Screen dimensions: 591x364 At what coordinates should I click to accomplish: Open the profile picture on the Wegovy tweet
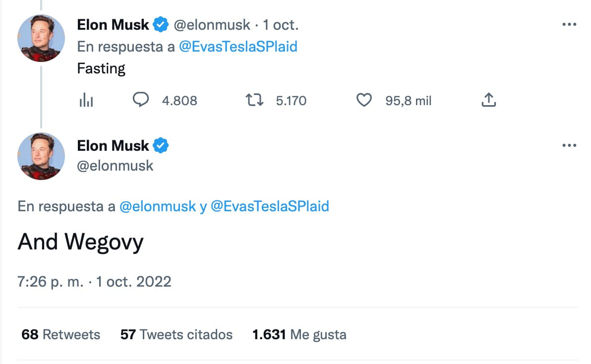pyautogui.click(x=41, y=157)
